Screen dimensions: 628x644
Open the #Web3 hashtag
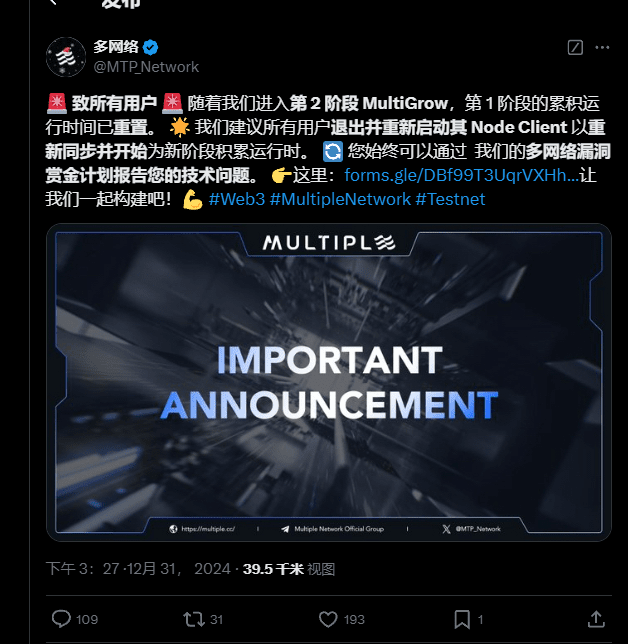pyautogui.click(x=237, y=199)
